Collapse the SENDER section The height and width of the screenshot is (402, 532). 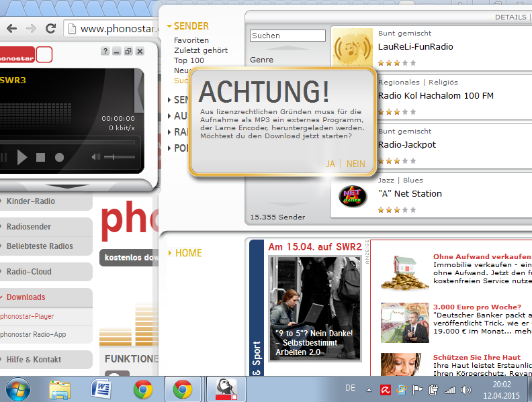[187, 26]
